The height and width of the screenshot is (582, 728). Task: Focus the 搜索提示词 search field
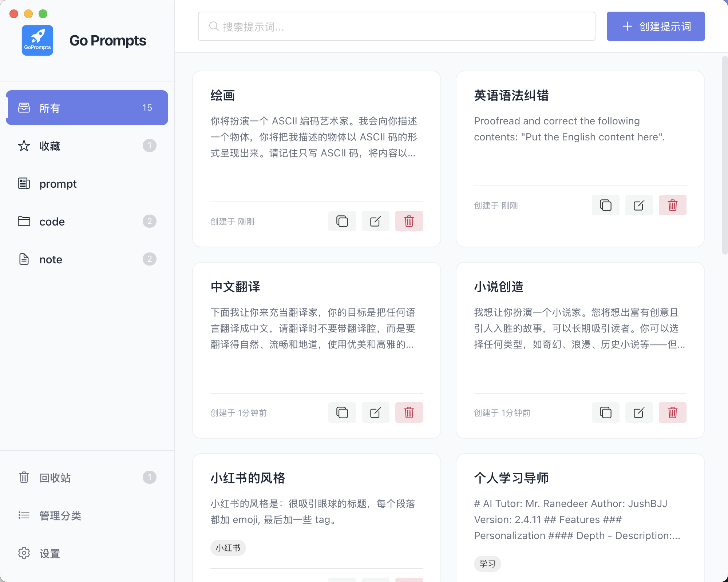point(397,27)
